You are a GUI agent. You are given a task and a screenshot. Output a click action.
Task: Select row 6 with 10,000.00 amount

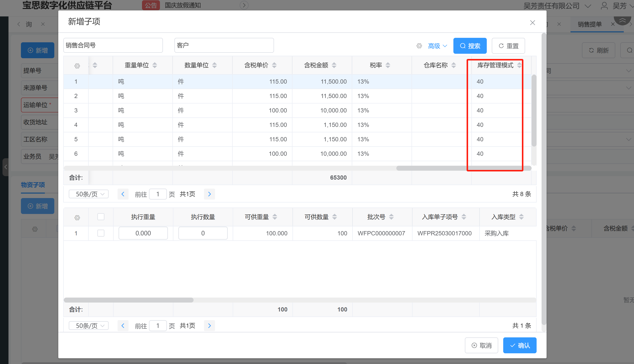coord(297,154)
